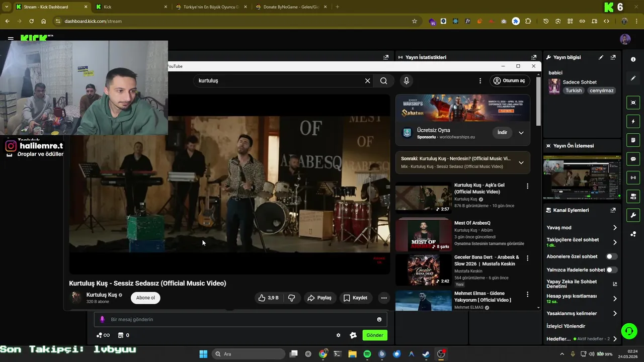Click the Kaydet save button
This screenshot has height=362, width=644.
click(355, 298)
